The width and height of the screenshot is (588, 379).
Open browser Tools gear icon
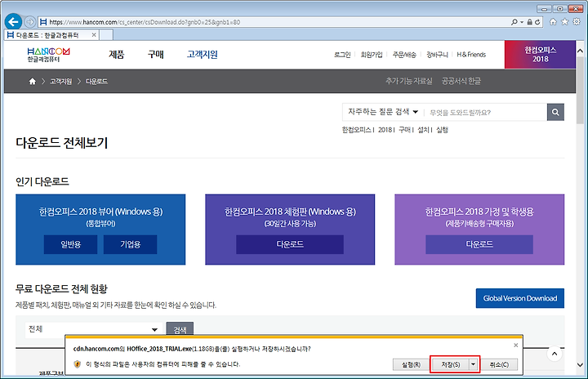[x=577, y=22]
